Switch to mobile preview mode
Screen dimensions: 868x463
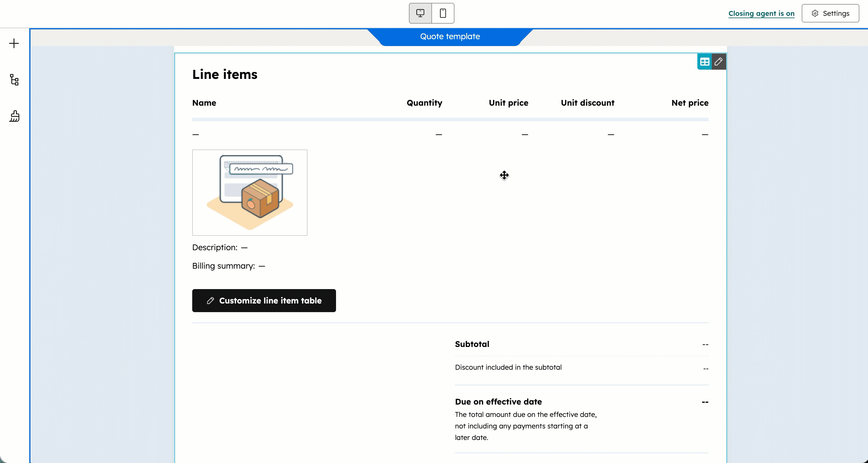[x=442, y=13]
